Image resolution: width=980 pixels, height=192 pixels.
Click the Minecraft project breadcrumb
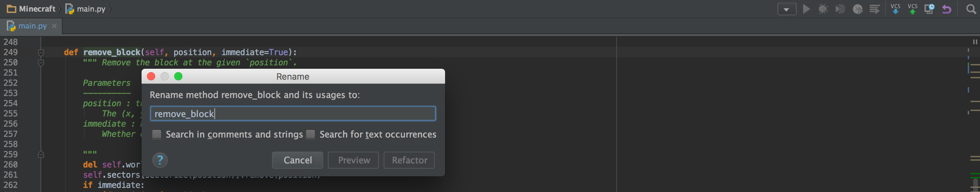click(x=32, y=9)
